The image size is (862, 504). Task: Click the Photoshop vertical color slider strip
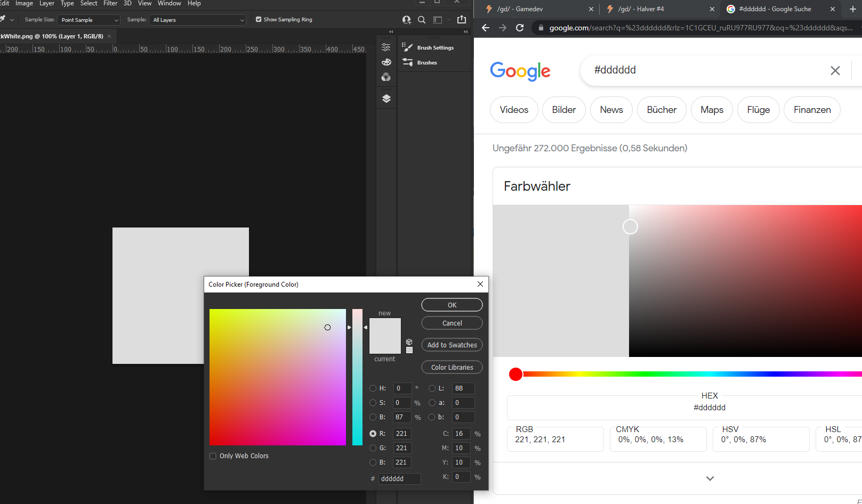point(357,377)
